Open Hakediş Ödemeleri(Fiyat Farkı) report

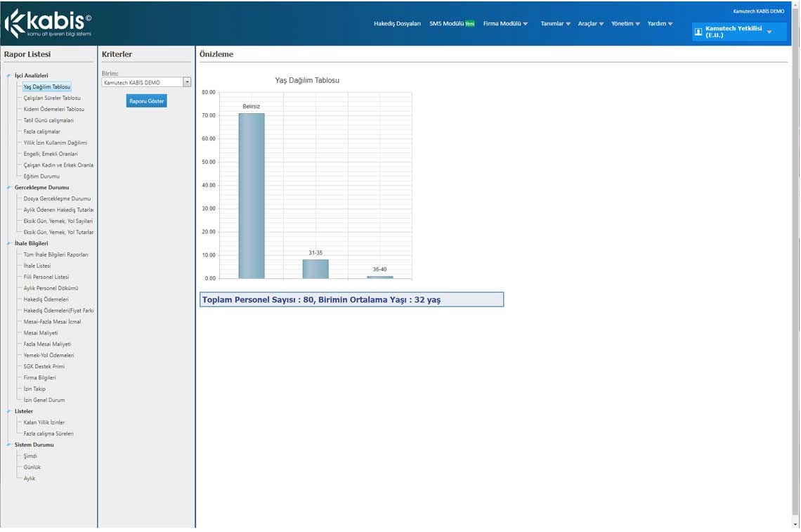58,311
